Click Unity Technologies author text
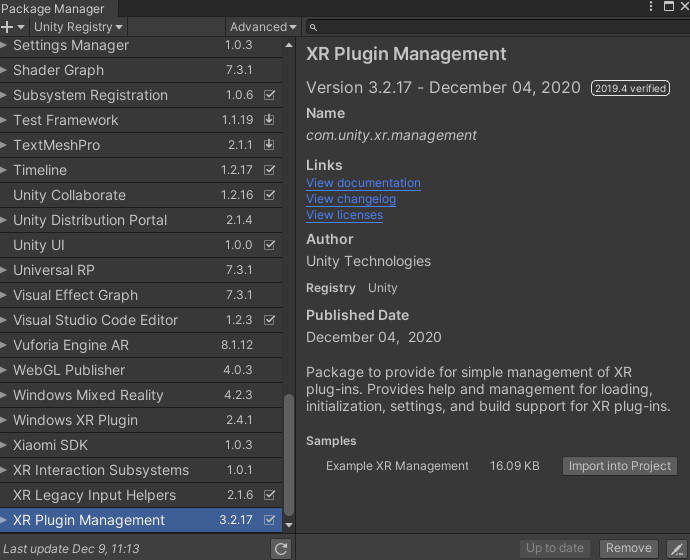 tap(369, 261)
